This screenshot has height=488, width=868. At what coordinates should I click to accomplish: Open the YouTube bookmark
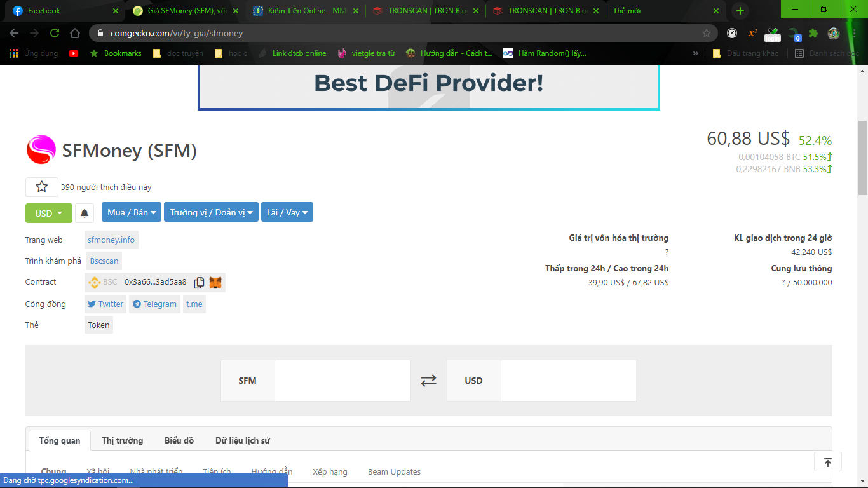[x=74, y=53]
